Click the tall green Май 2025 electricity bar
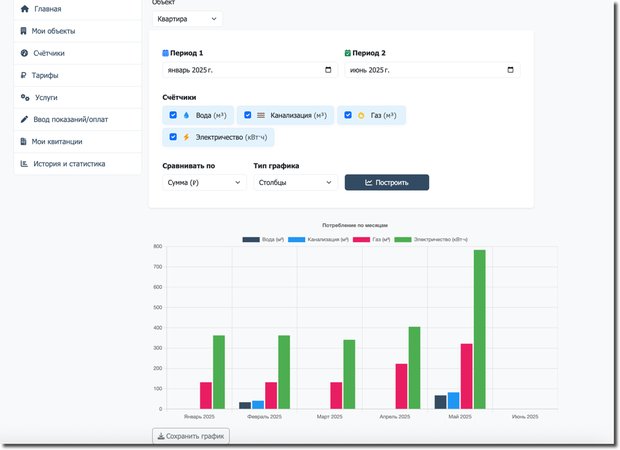This screenshot has height=450, width=620. 480,329
